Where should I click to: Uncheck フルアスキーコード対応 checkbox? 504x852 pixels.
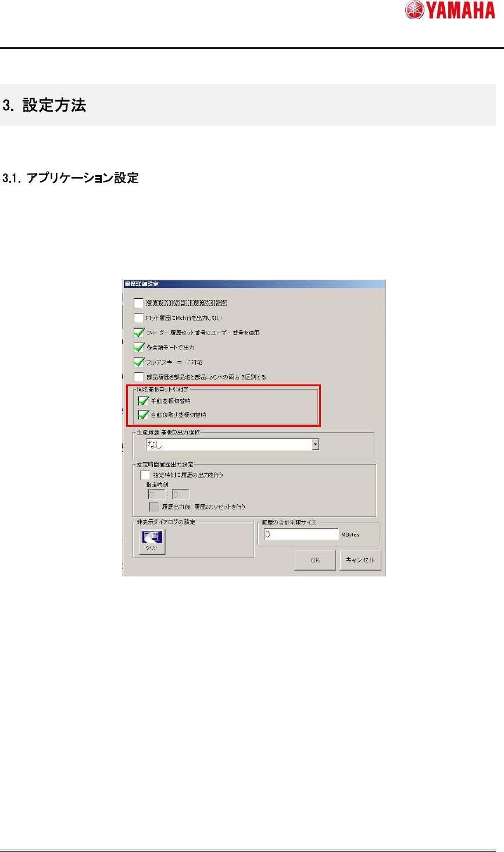point(138,362)
